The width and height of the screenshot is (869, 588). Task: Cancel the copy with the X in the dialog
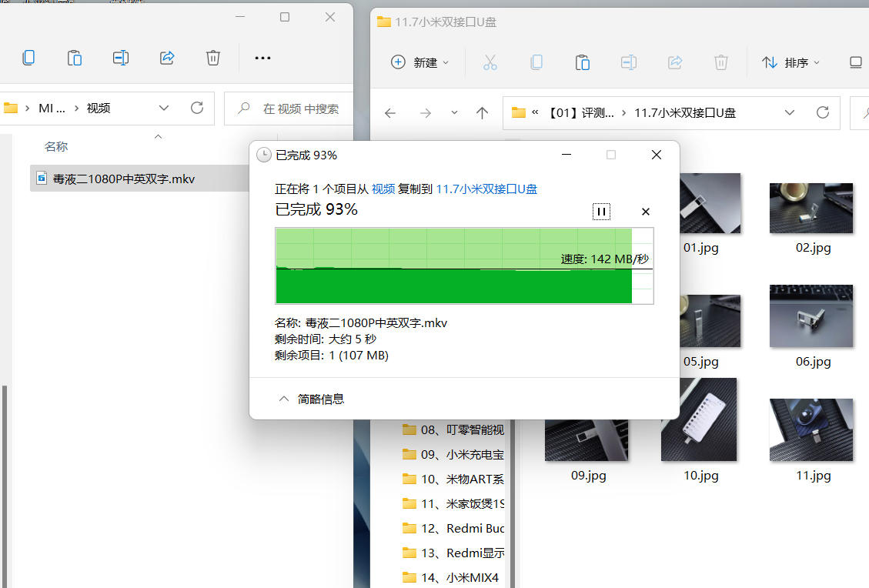pos(645,211)
